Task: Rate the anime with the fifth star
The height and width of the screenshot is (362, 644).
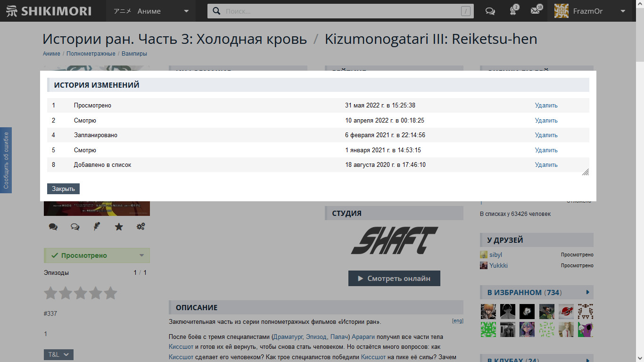Action: (x=110, y=293)
